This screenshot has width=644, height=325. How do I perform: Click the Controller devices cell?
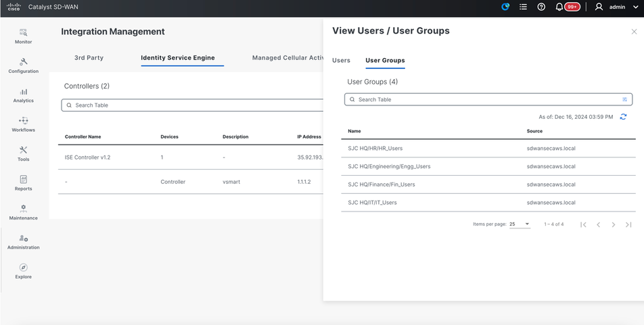pyautogui.click(x=173, y=181)
